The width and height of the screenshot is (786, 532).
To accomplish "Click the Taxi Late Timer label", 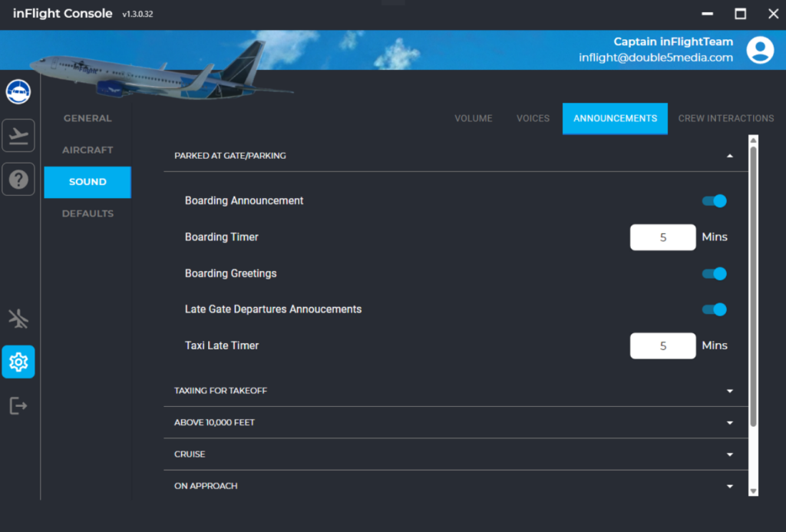I will point(222,346).
